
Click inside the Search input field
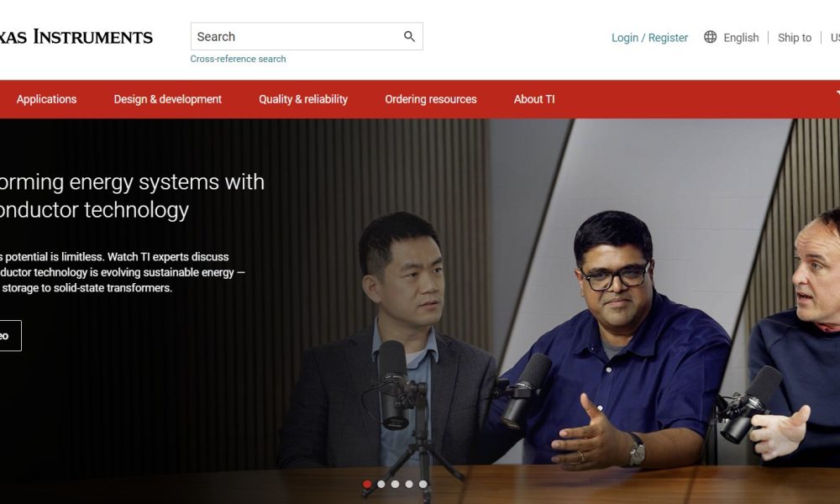click(x=286, y=36)
